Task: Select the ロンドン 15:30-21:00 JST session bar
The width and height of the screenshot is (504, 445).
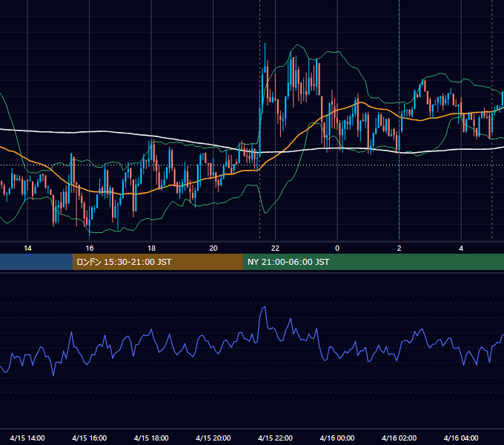Action: [157, 262]
